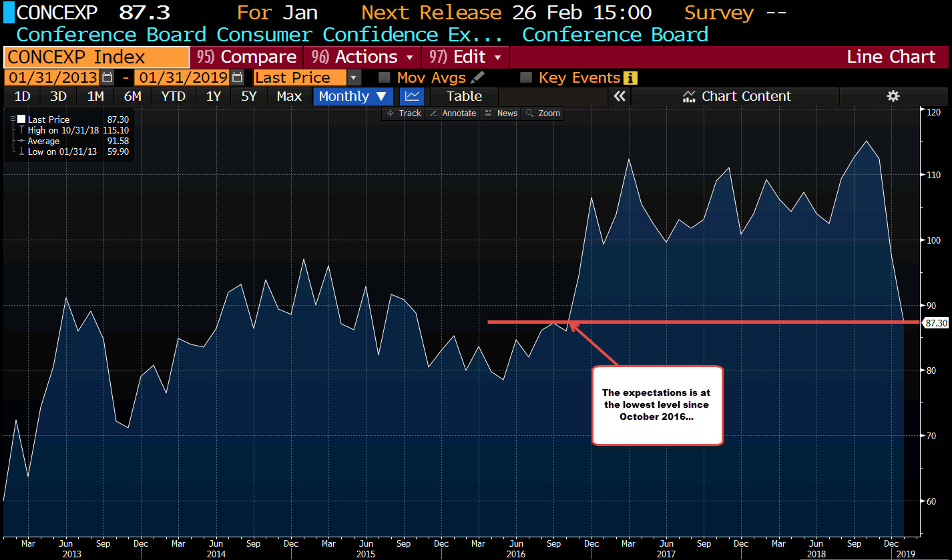This screenshot has width=952, height=560.
Task: Enable the Mov Avgs checkbox
Action: coord(384,78)
